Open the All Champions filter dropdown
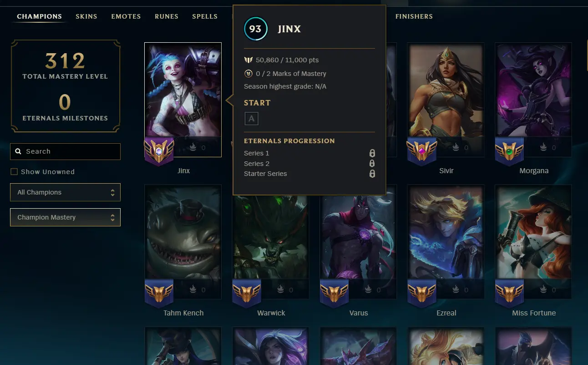 pyautogui.click(x=65, y=192)
